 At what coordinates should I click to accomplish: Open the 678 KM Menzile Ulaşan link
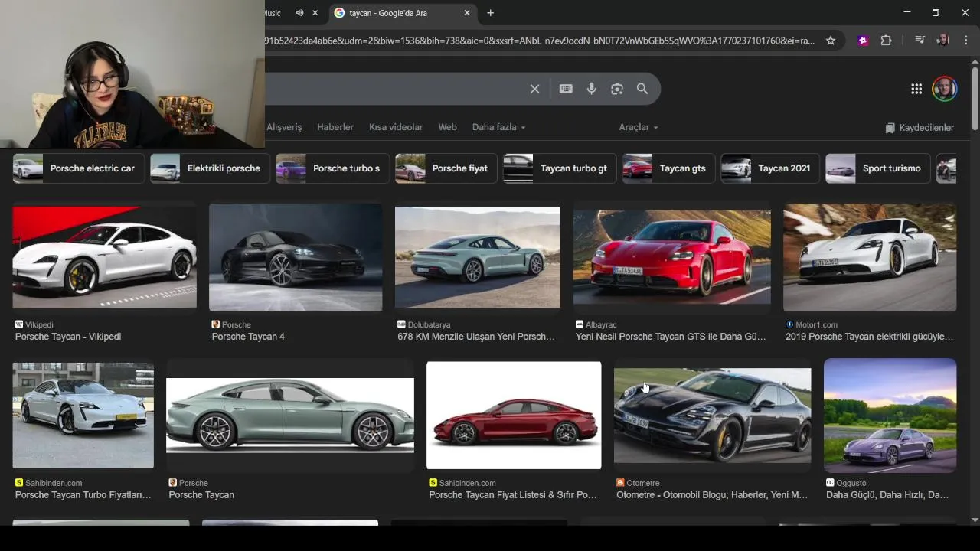(x=476, y=337)
